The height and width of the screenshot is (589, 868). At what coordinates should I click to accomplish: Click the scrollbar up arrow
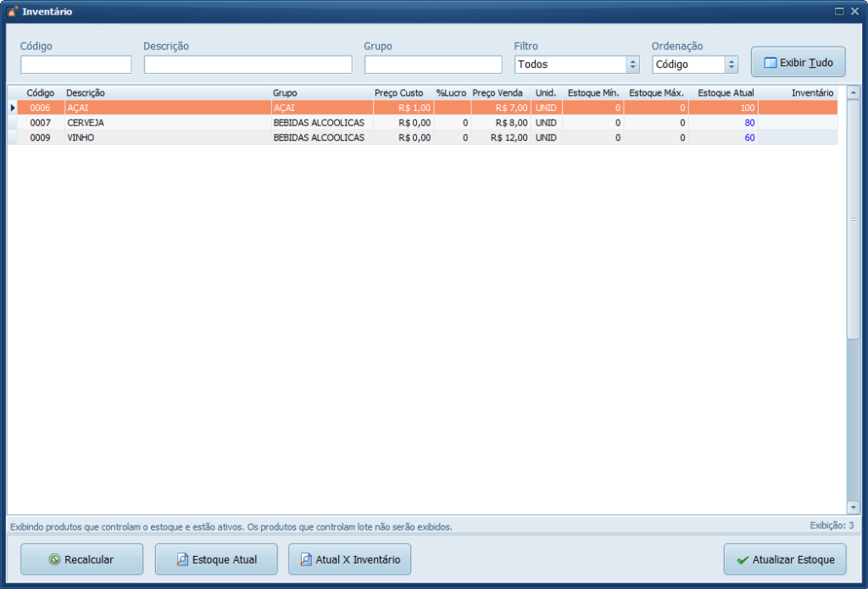tap(853, 93)
